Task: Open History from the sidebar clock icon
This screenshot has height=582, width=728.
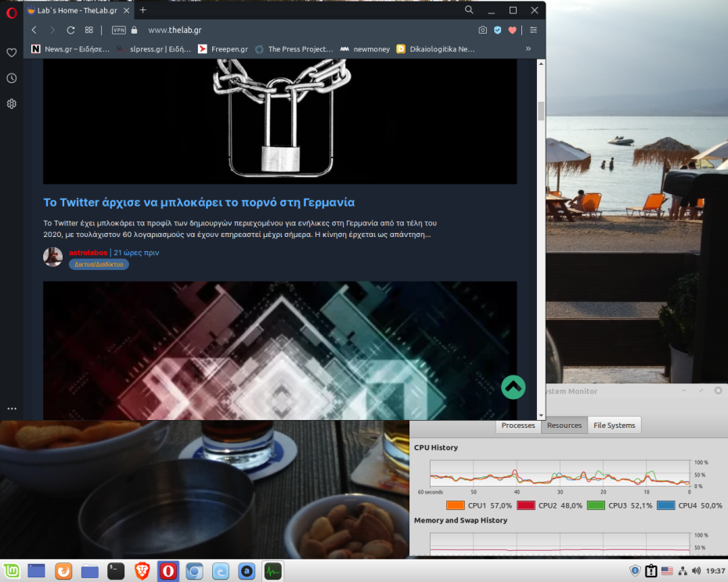Action: [11, 78]
